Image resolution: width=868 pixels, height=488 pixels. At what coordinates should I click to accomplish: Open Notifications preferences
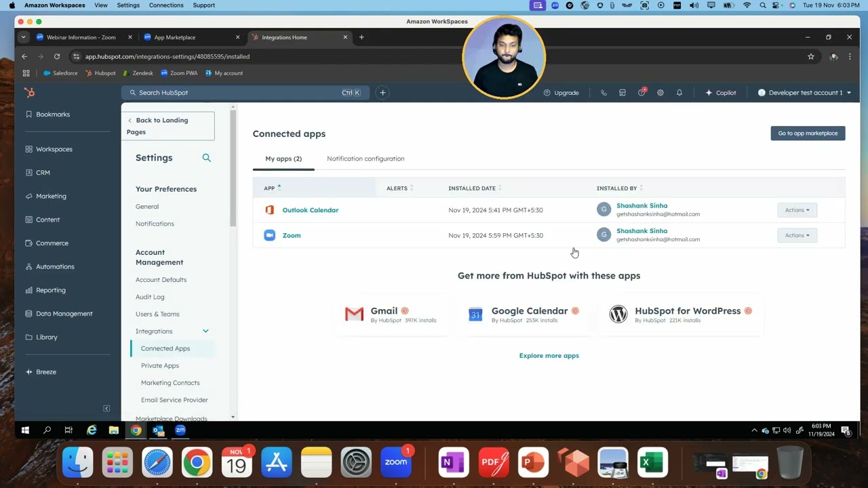[x=155, y=224]
